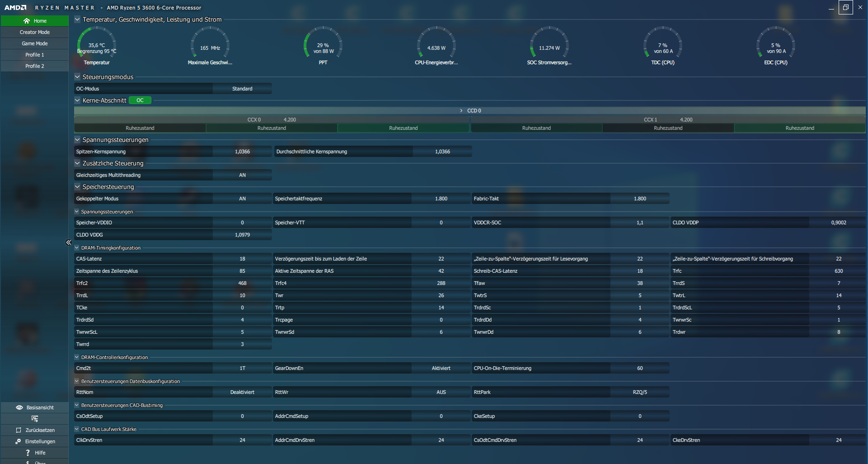Click the CLDO VDDP value 0,9002
The height and width of the screenshot is (464, 868).
[839, 223]
